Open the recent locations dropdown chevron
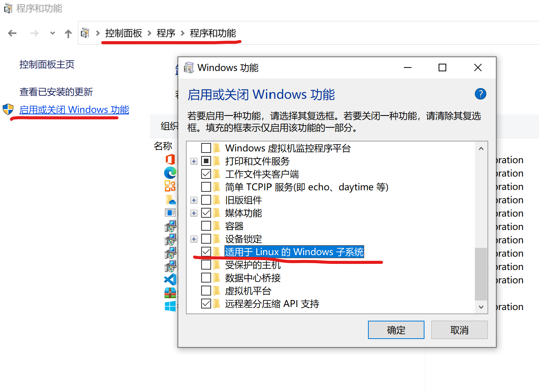 tap(53, 34)
